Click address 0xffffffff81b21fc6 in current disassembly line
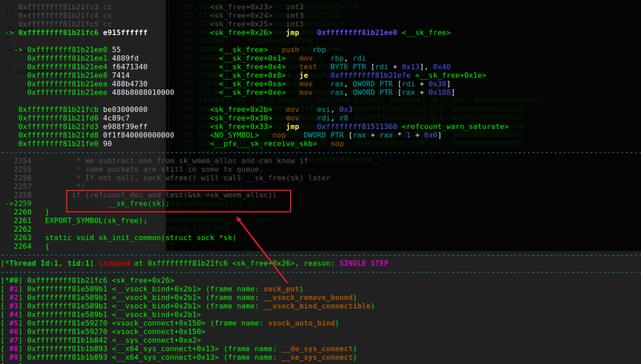 58,33
